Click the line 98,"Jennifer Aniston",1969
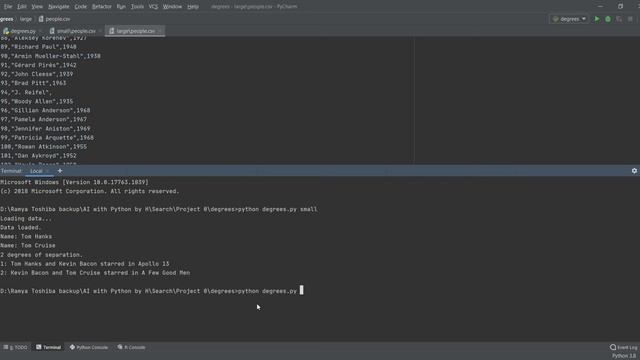This screenshot has width=640, height=360. pyautogui.click(x=45, y=129)
